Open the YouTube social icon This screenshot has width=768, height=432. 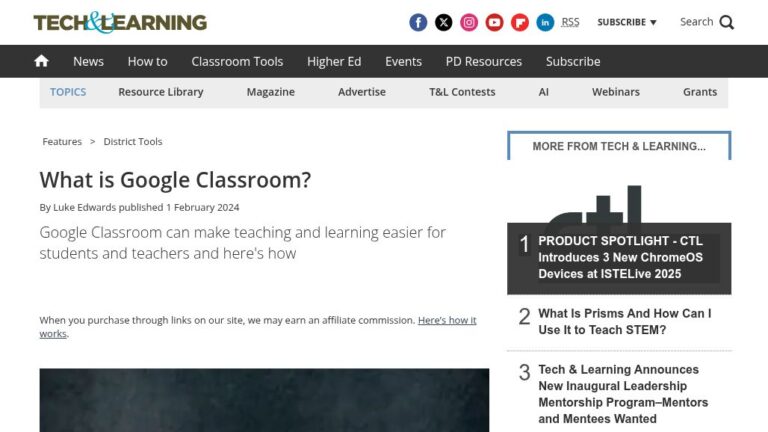coord(494,23)
